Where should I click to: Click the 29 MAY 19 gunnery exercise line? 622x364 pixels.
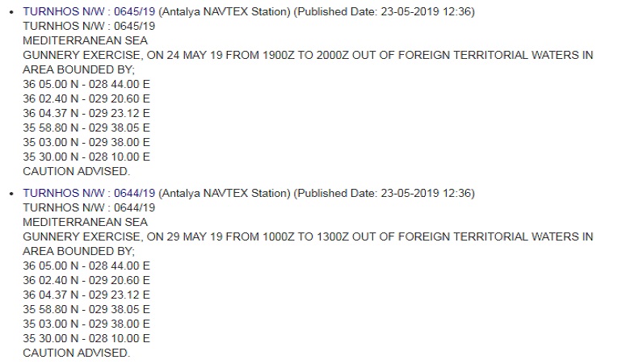[x=308, y=236]
